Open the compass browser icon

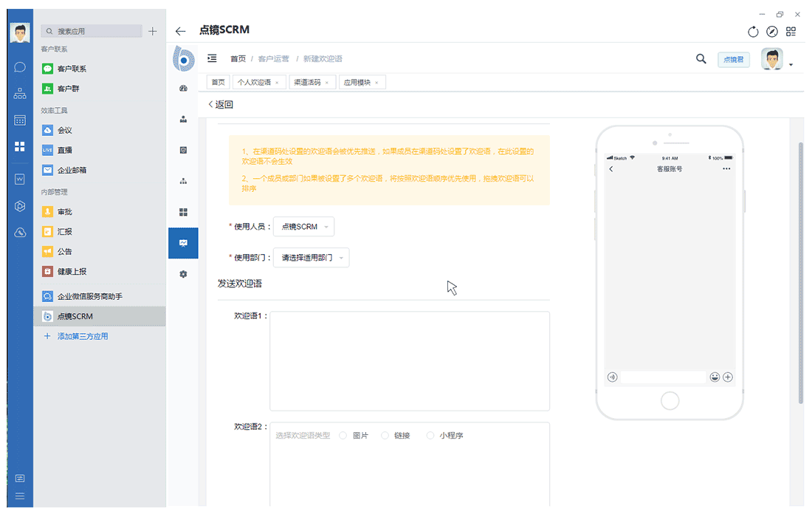point(772,31)
